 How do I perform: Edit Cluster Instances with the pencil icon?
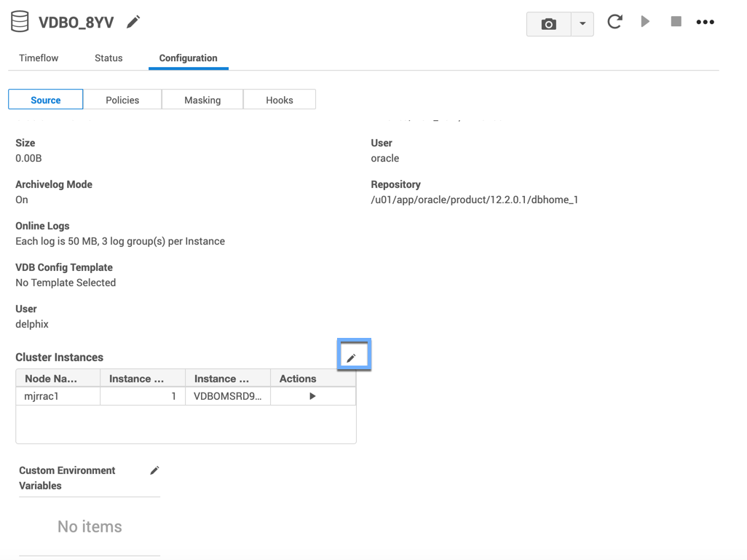(352, 358)
